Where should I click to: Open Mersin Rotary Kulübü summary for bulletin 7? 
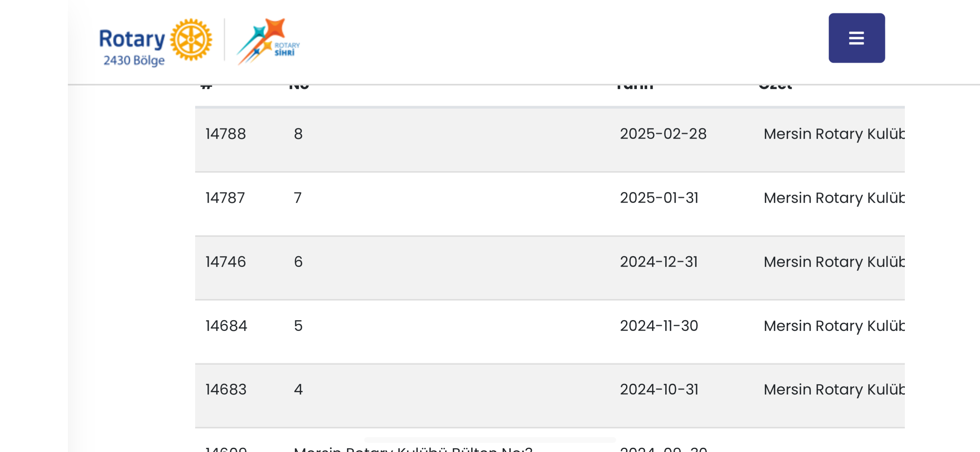[834, 198]
